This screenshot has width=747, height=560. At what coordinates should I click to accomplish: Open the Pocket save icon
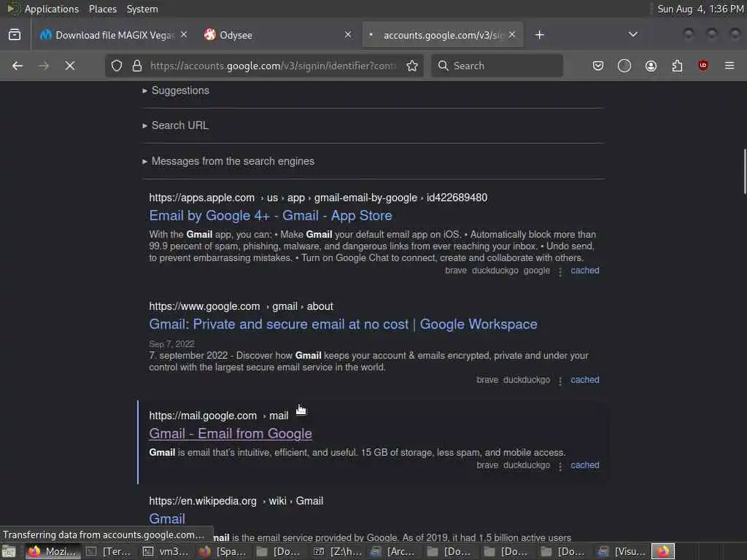[x=598, y=66]
